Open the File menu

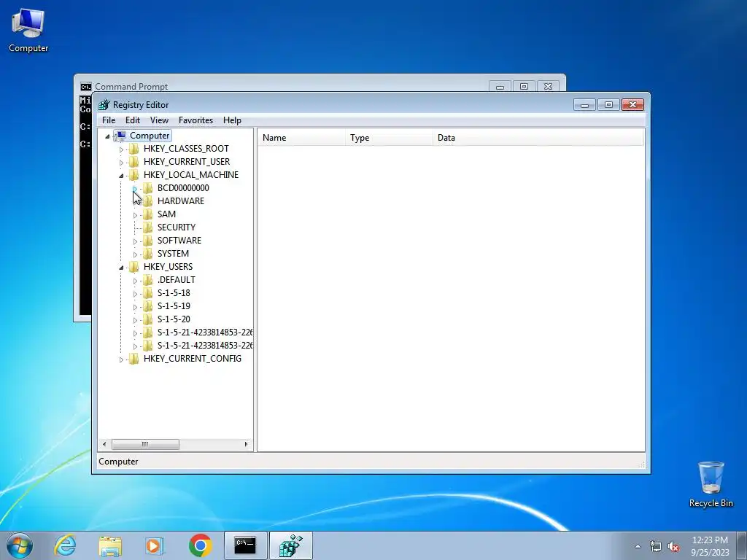coord(109,120)
